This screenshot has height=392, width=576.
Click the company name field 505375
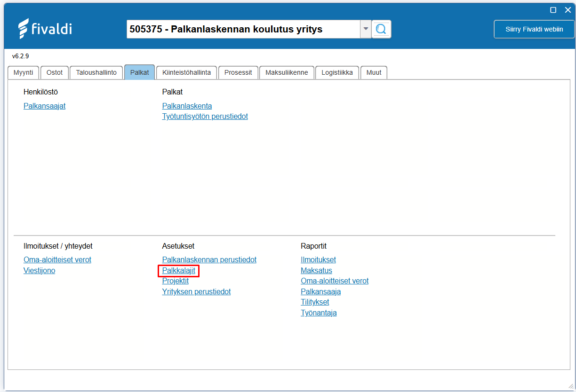click(x=243, y=29)
